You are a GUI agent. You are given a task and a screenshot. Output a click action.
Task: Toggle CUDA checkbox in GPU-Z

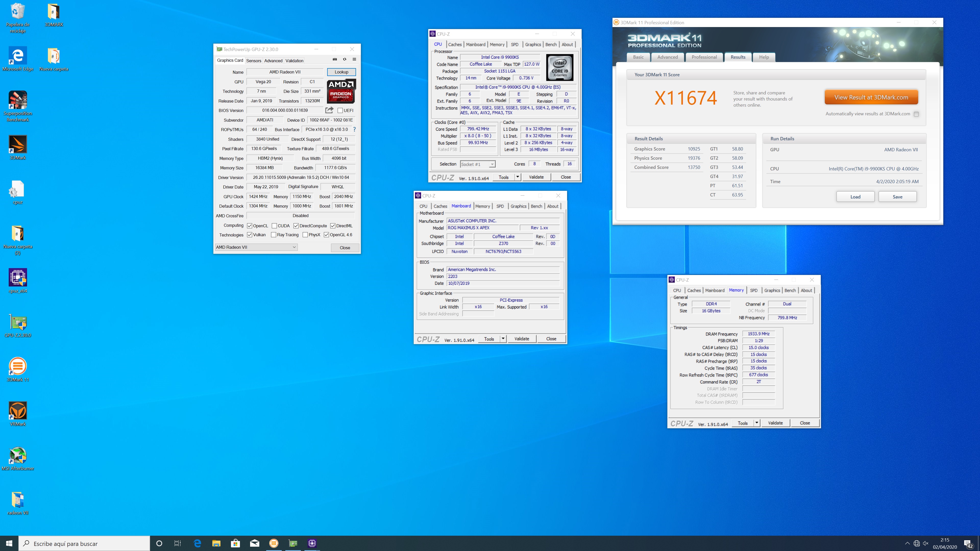tap(274, 226)
